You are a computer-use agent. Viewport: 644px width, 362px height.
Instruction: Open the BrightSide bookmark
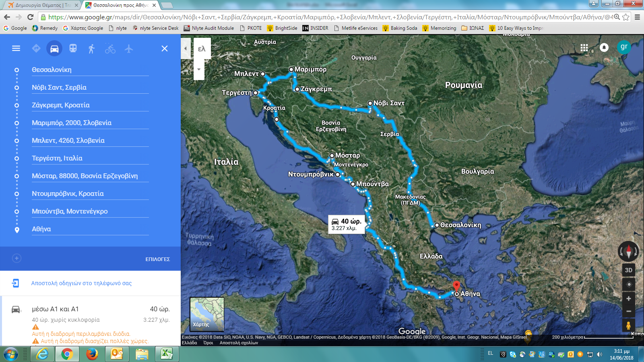282,28
